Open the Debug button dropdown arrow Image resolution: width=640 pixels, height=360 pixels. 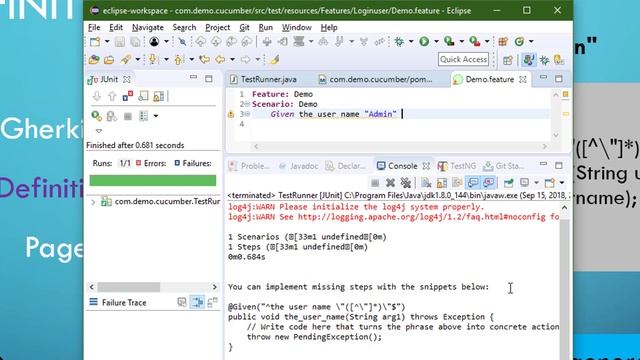[411, 42]
